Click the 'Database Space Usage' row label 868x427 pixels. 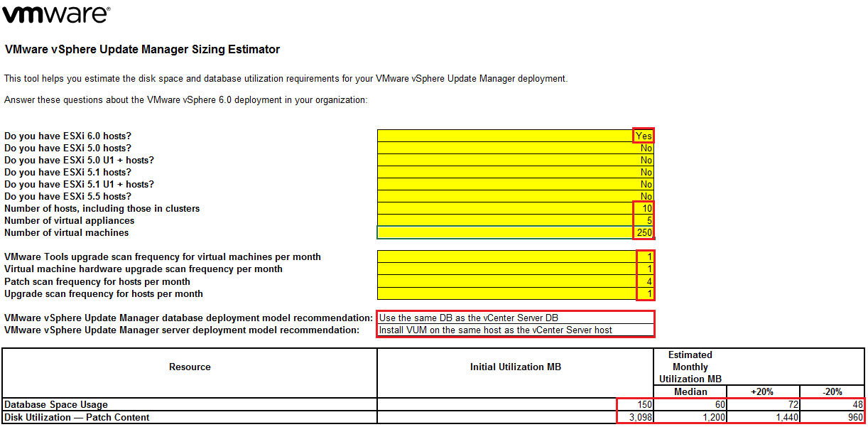(56, 404)
